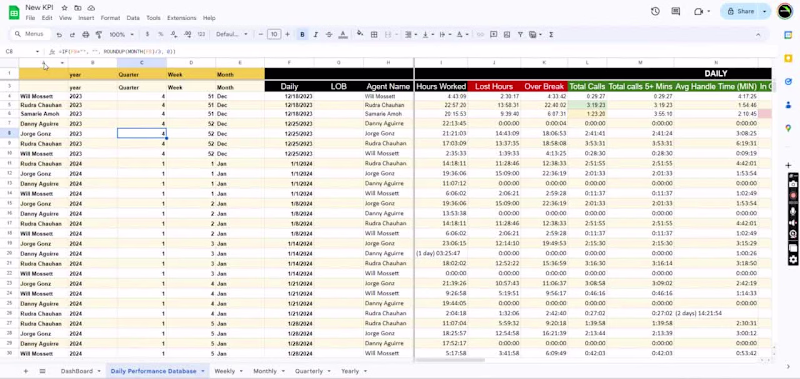Viewport: 800px width, 379px height.
Task: Open the Insert menu
Action: [x=86, y=18]
